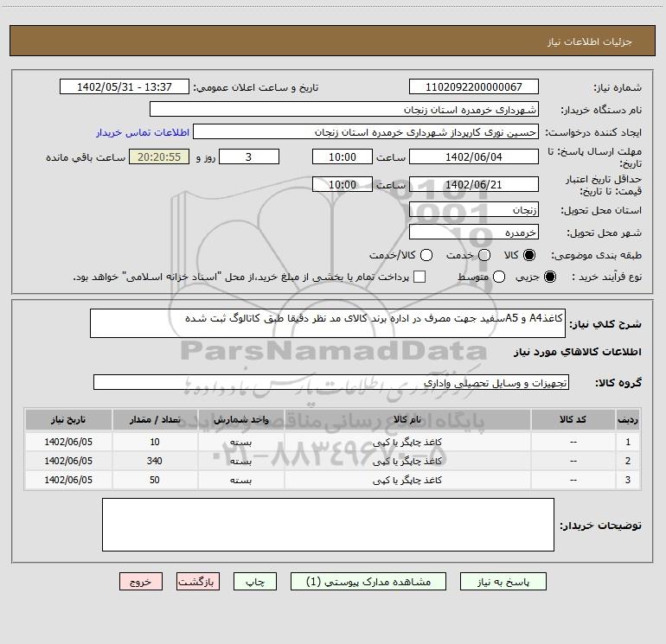Click the buyer name field شهرداری خرمدره
This screenshot has height=644, width=666.
point(344,109)
